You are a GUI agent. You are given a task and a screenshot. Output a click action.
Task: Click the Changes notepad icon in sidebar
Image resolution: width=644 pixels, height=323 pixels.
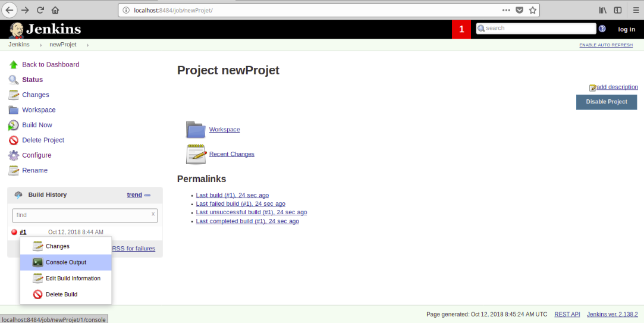pyautogui.click(x=14, y=95)
